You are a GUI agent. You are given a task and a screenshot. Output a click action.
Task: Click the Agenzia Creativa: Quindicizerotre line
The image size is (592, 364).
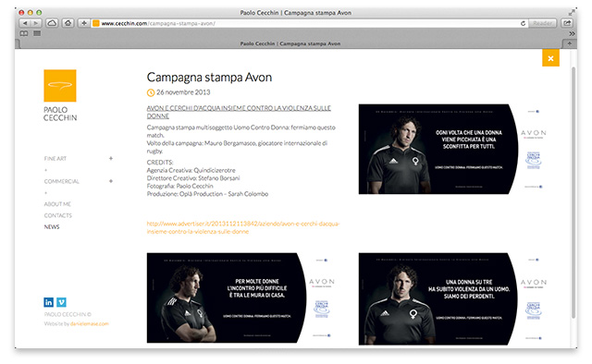pyautogui.click(x=191, y=170)
